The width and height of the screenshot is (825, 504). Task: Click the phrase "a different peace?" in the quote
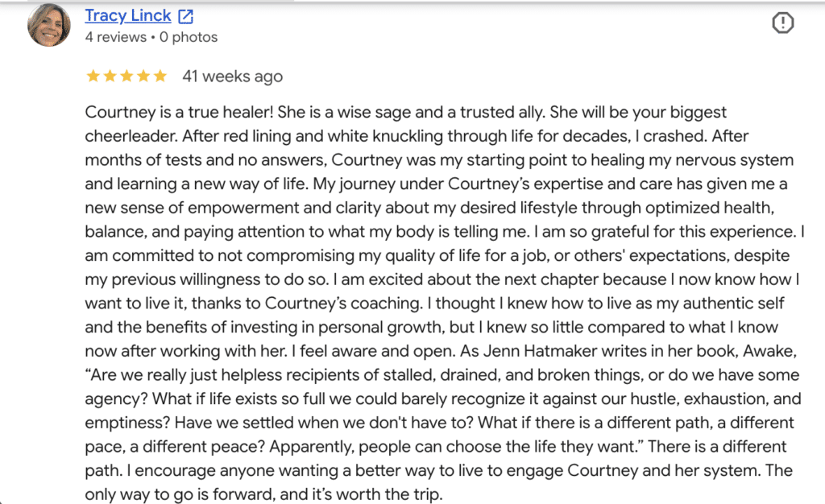pos(197,447)
